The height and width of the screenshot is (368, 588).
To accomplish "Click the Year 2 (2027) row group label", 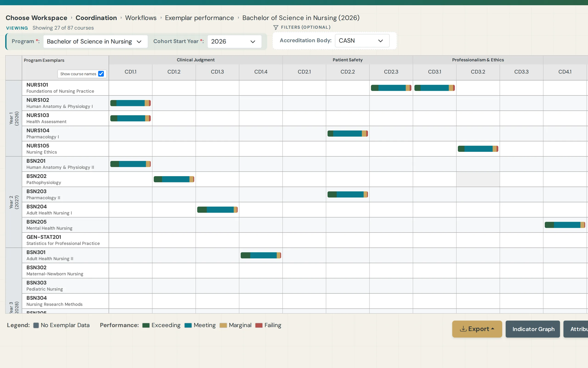I will coord(14,202).
